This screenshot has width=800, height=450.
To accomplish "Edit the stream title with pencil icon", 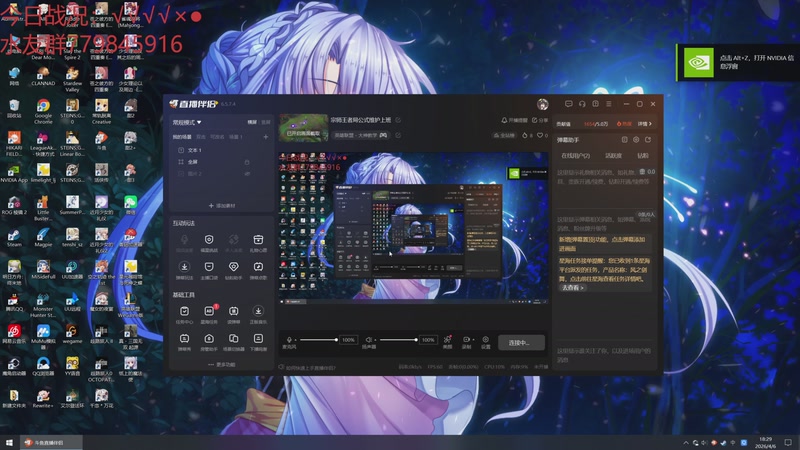I will tap(398, 120).
